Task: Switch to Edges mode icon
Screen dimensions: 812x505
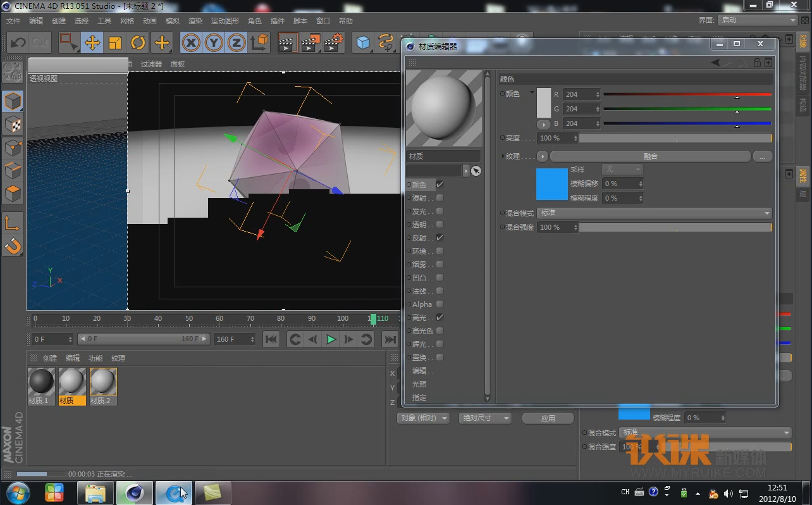Action: 13,170
